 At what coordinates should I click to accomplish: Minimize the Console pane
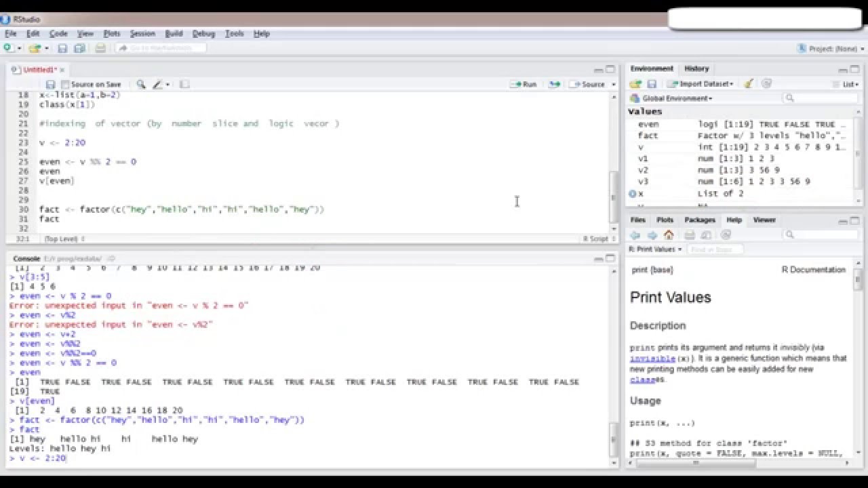pos(599,259)
